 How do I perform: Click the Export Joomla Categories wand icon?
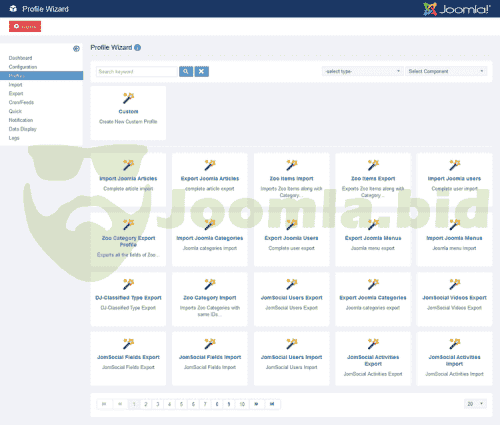coord(373,284)
